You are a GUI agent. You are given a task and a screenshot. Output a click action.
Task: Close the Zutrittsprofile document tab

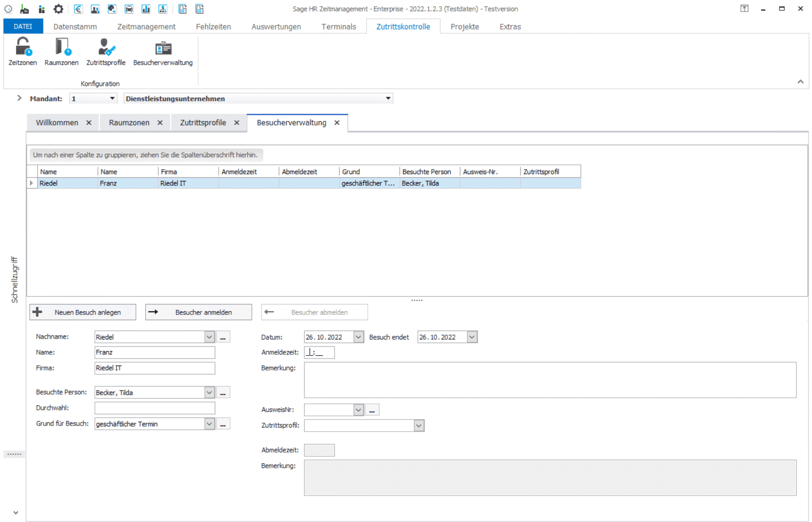point(237,123)
